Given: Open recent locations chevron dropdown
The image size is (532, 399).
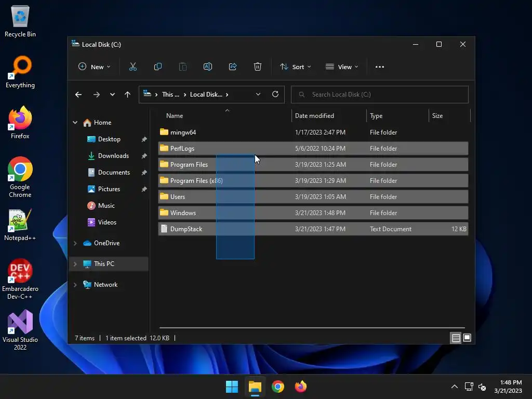Looking at the screenshot, I should coord(112,95).
